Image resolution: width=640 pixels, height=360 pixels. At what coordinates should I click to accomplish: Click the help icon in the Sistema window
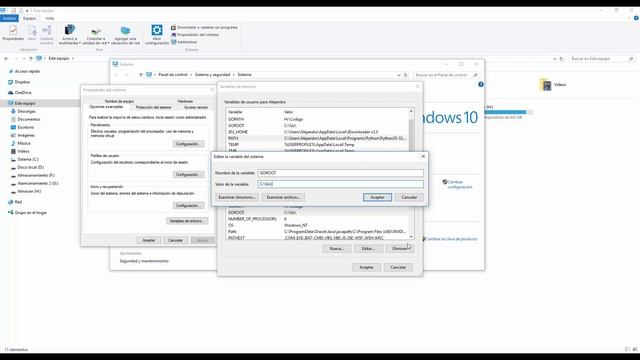click(481, 84)
